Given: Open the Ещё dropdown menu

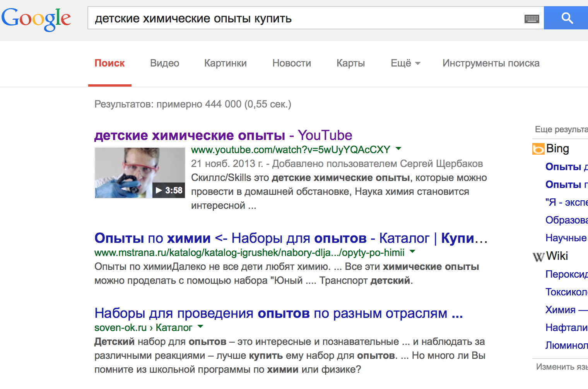Looking at the screenshot, I should (405, 63).
